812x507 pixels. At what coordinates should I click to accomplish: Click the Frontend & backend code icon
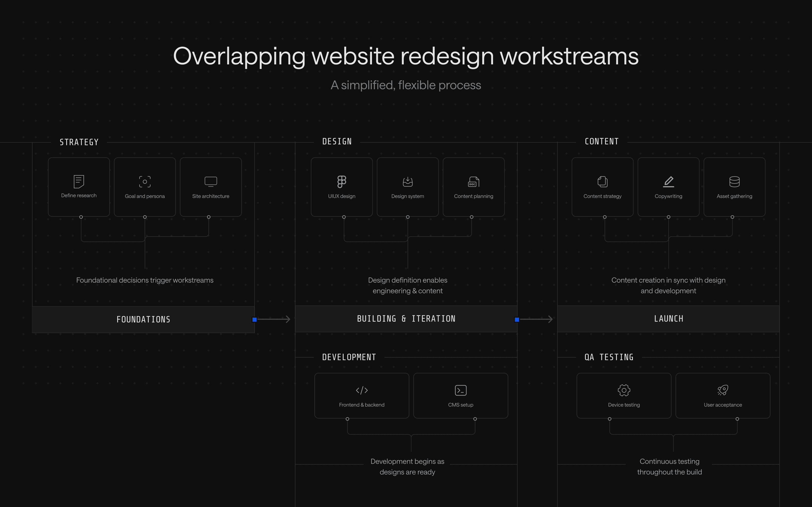tap(362, 390)
